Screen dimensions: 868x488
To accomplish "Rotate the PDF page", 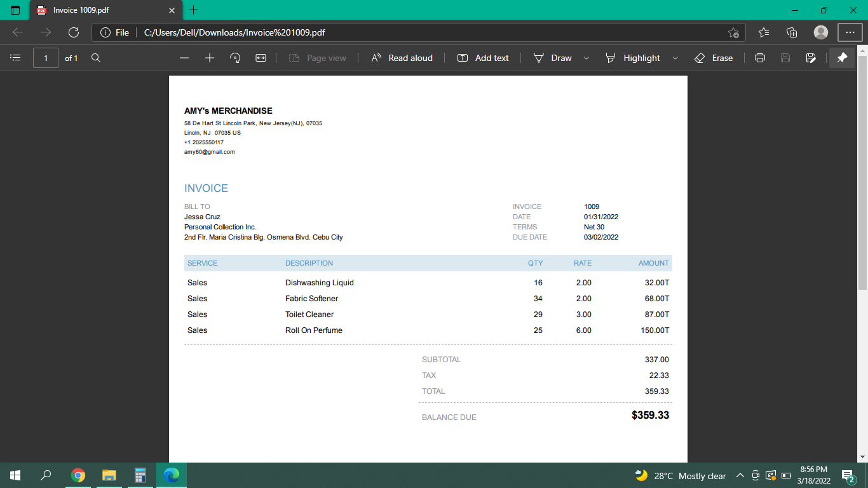I will point(235,58).
